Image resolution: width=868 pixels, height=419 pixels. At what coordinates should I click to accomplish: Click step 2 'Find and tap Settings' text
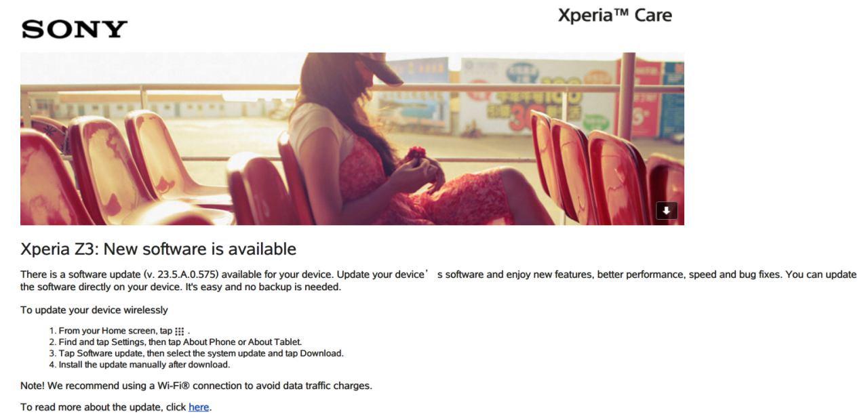click(x=184, y=342)
